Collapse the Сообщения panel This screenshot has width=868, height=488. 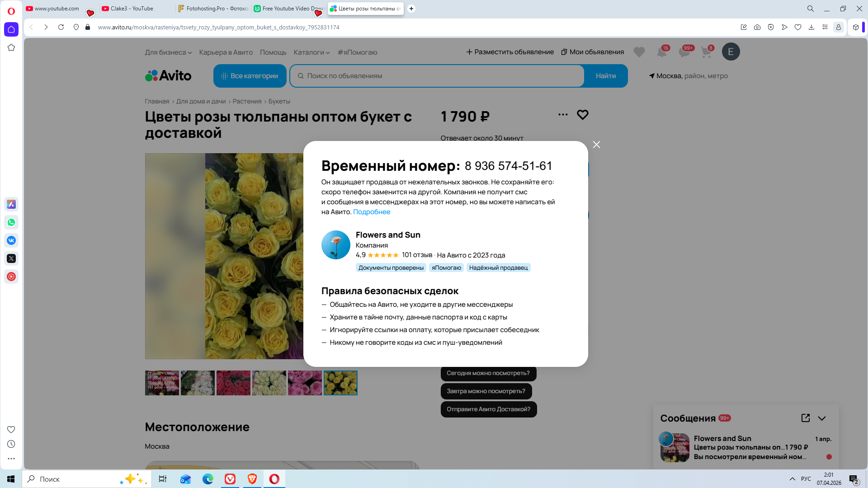pos(822,418)
